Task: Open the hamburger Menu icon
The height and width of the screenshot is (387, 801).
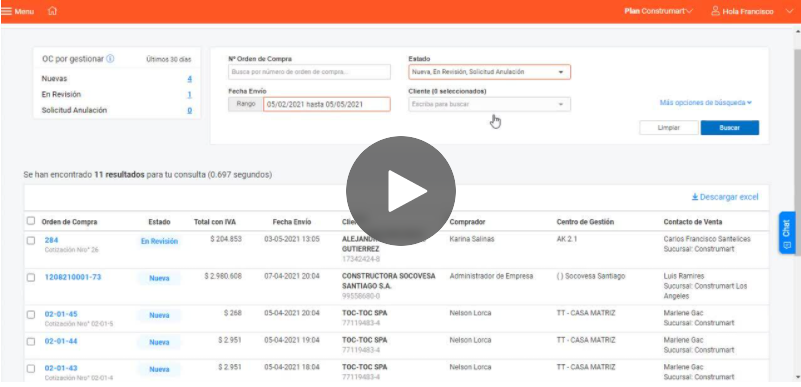Action: pyautogui.click(x=6, y=11)
